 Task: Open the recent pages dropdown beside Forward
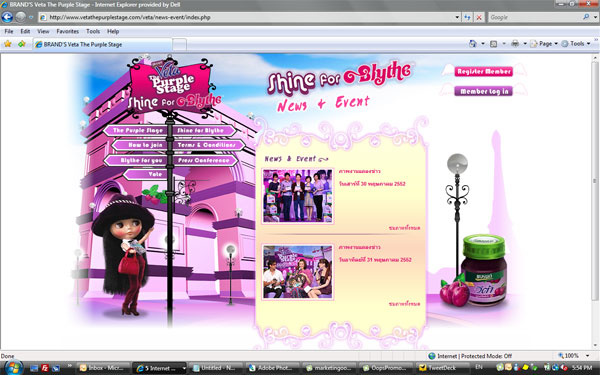click(x=31, y=17)
